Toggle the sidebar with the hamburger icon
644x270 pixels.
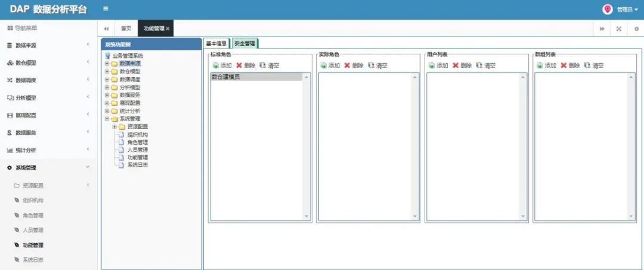click(x=106, y=9)
